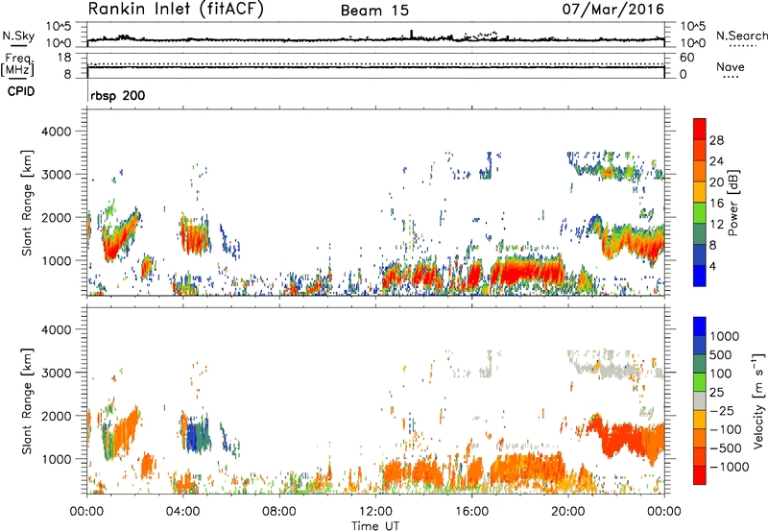
Task: Click the strong power echo band near 18:00
Action: point(526,271)
